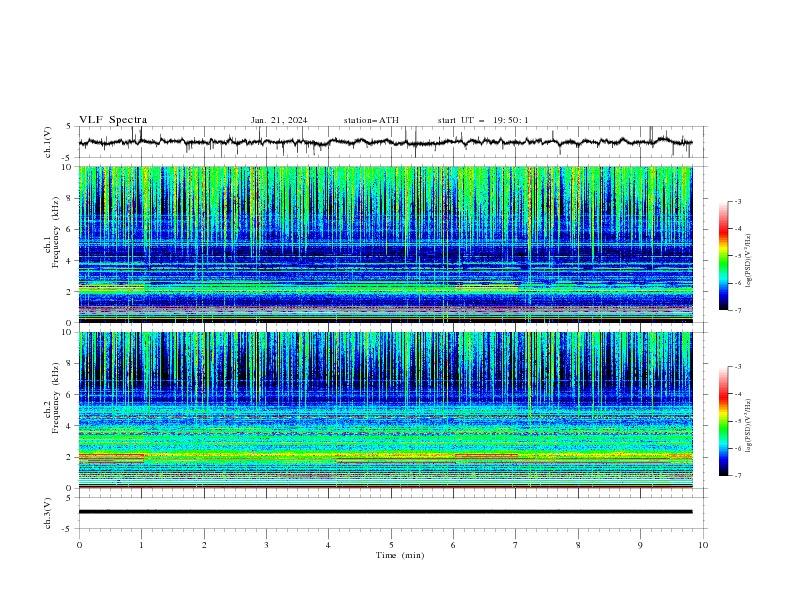The image size is (792, 612).
Task: Click time axis tick label "3"
Action: point(266,545)
